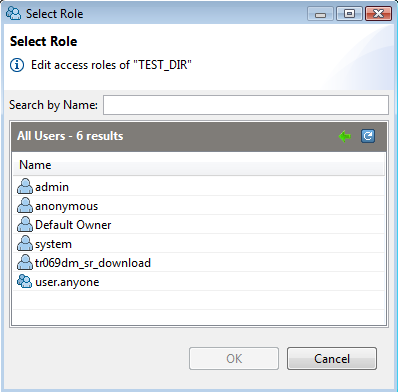Click the Cancel button
This screenshot has height=392, width=398.
pyautogui.click(x=332, y=359)
